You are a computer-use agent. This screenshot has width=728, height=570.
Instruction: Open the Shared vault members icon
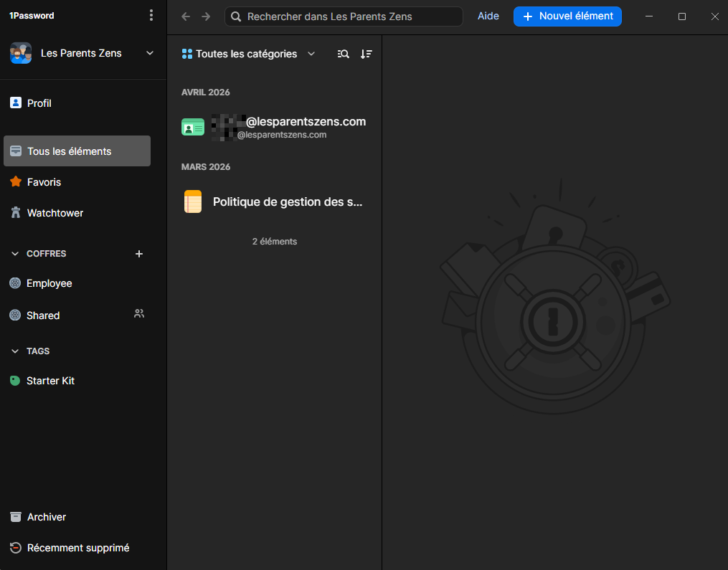pos(138,314)
